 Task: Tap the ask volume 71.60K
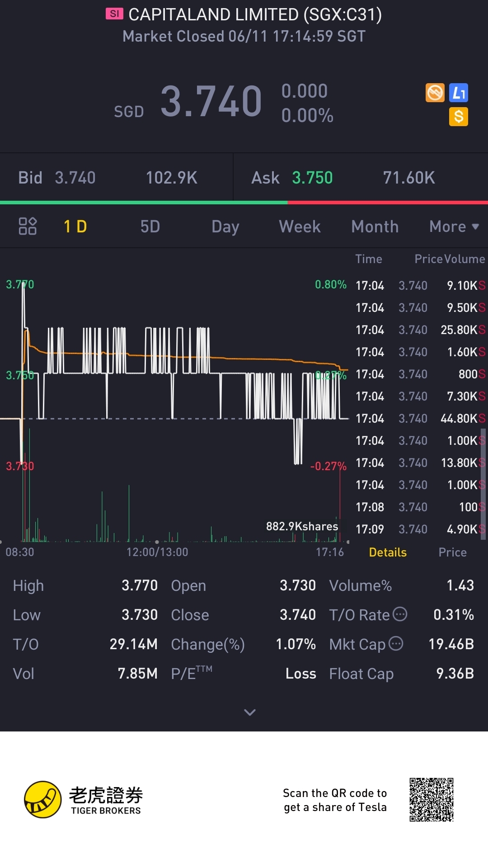409,178
